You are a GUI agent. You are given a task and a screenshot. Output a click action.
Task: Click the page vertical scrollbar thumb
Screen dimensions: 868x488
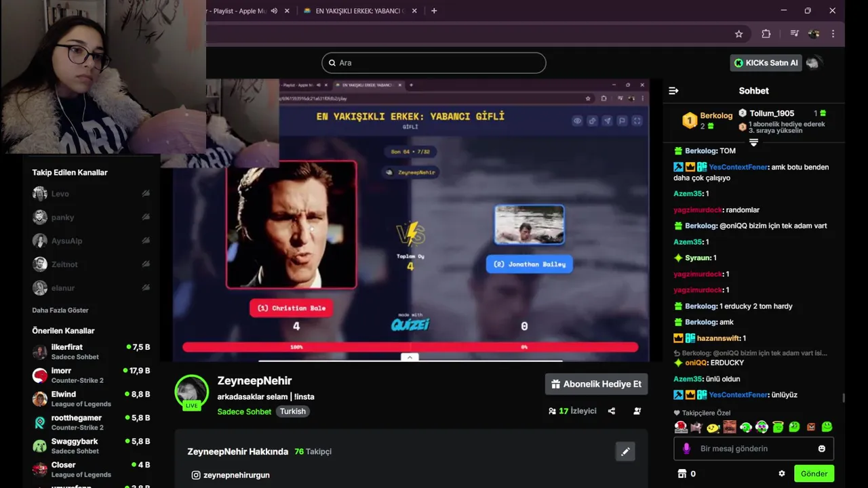[844, 398]
